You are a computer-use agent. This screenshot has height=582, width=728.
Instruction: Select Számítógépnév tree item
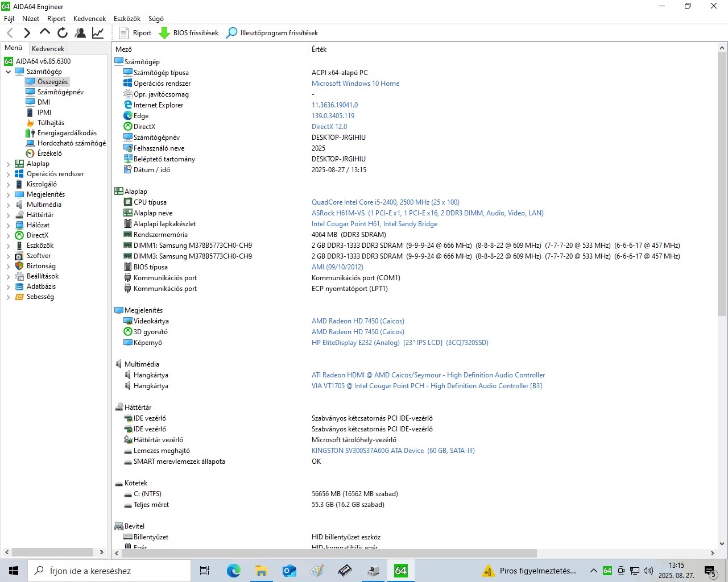[60, 92]
